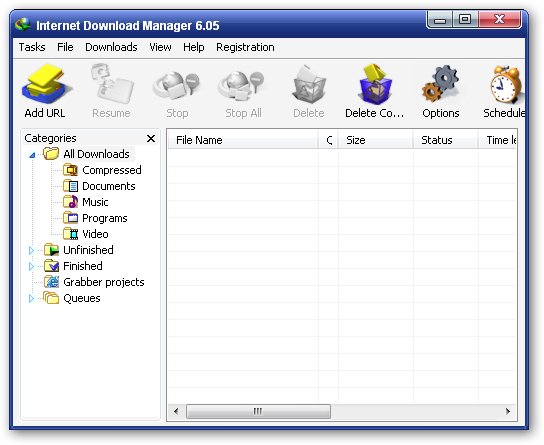The height and width of the screenshot is (445, 544).
Task: Open Options via the gears icon
Action: pyautogui.click(x=440, y=84)
